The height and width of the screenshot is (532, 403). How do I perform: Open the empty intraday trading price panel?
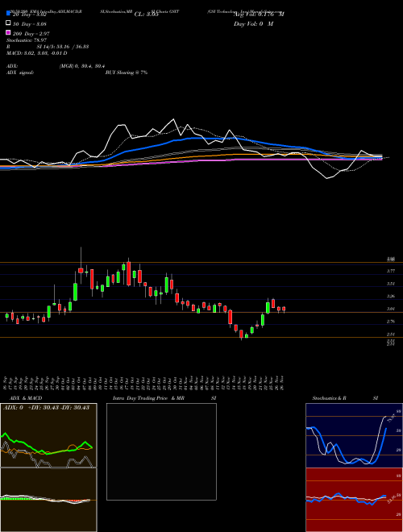[x=161, y=451]
